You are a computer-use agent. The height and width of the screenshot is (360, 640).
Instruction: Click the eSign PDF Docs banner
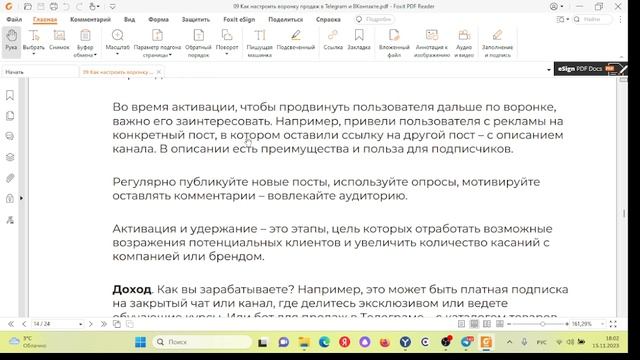coord(590,69)
